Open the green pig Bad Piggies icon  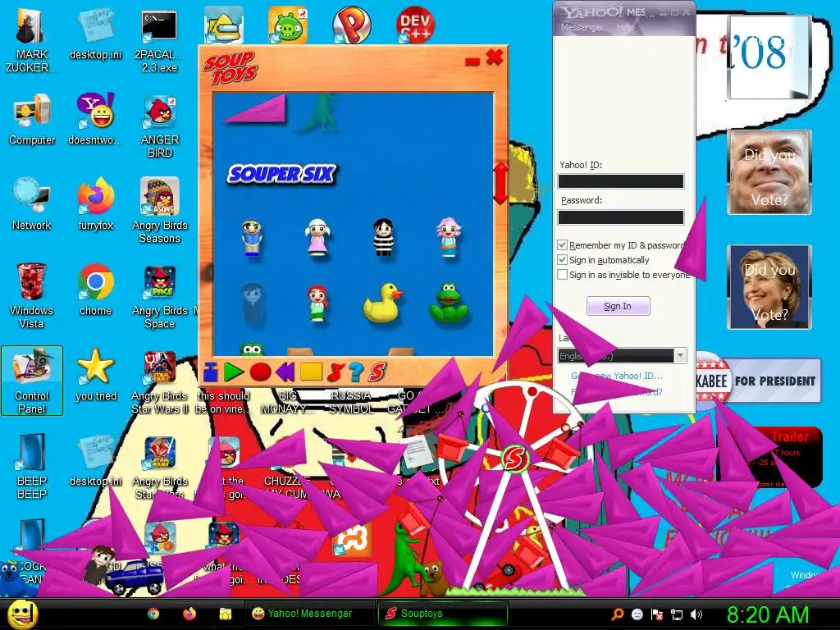pyautogui.click(x=288, y=24)
